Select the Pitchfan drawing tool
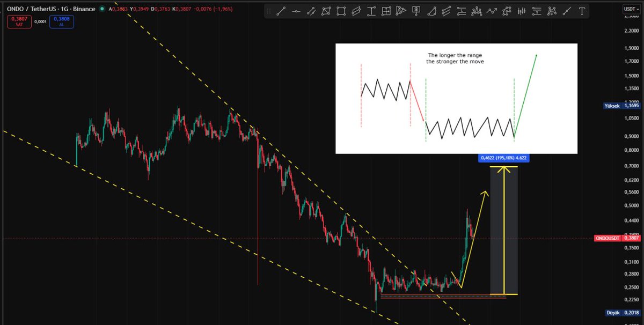 tap(401, 11)
